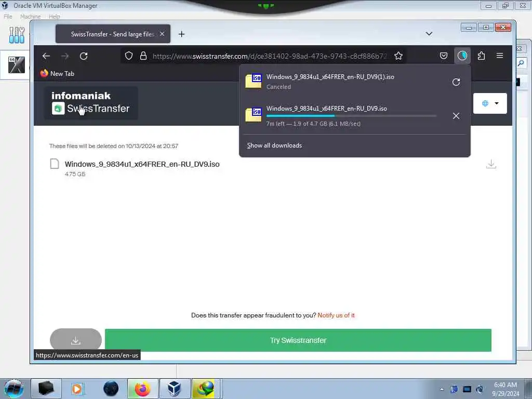Open the VirtualBox File menu
The width and height of the screenshot is (532, 399).
coord(8,16)
